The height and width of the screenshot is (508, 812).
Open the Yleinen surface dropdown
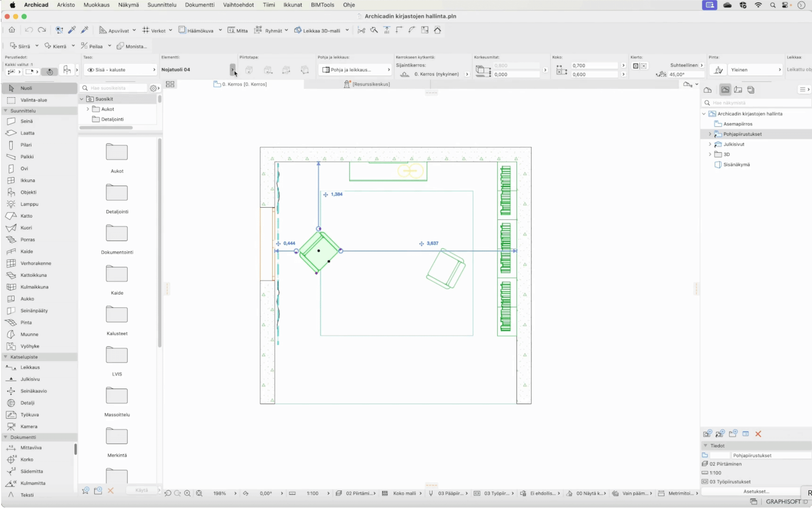(x=755, y=70)
